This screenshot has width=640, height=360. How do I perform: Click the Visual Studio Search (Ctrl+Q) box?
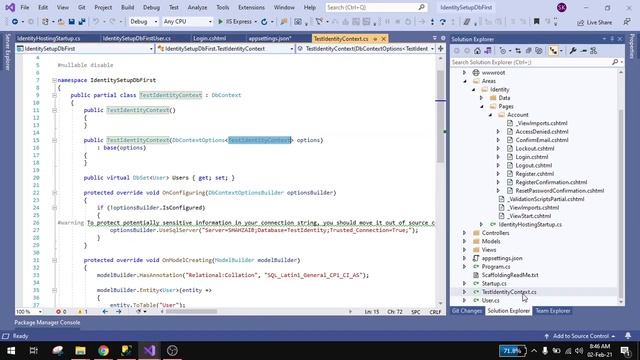(x=376, y=7)
